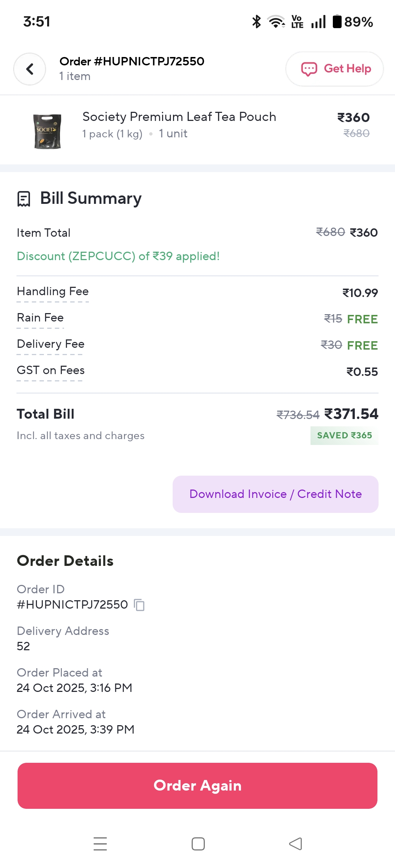Show Delivery Fee explanation
The width and height of the screenshot is (395, 868).
click(x=50, y=344)
